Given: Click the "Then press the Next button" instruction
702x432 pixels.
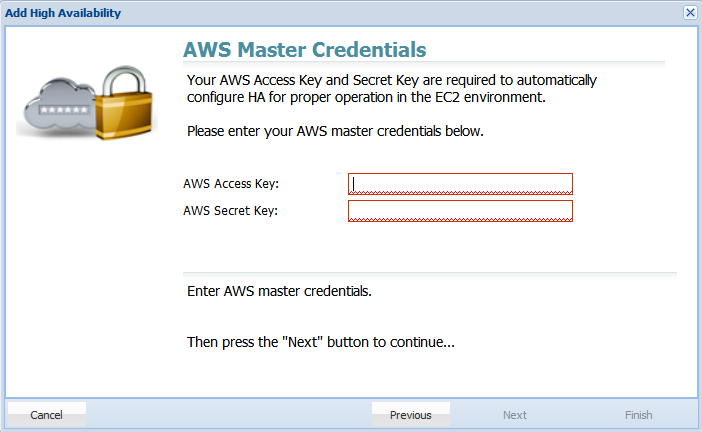Looking at the screenshot, I should click(321, 342).
